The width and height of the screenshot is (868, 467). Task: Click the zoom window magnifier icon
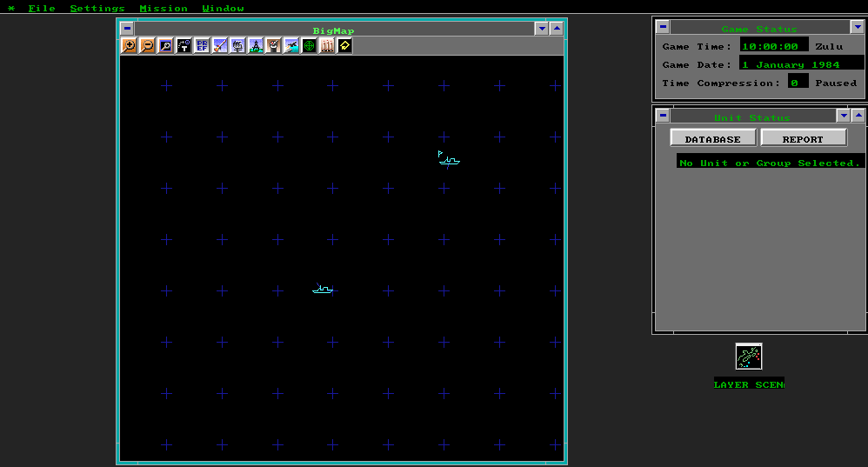click(x=165, y=46)
